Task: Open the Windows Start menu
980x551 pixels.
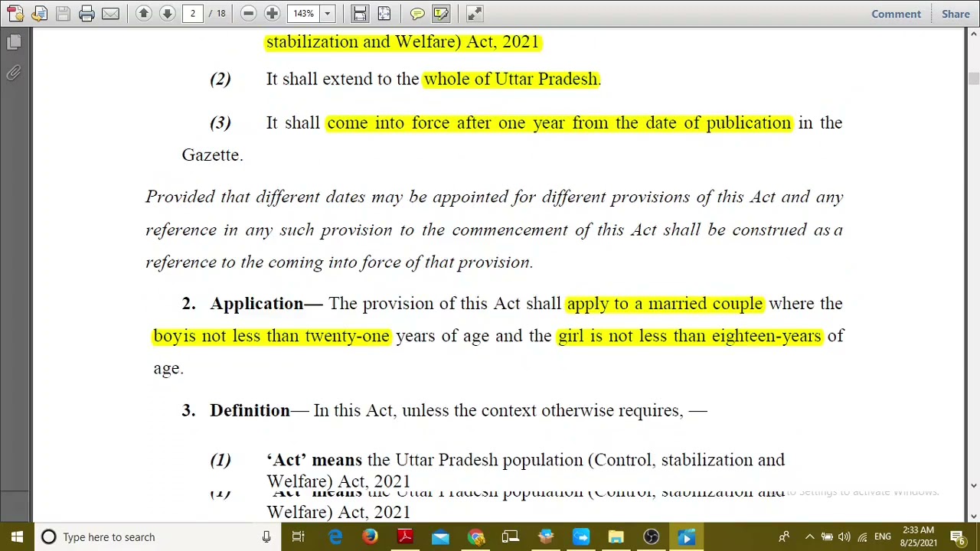Action: click(17, 536)
